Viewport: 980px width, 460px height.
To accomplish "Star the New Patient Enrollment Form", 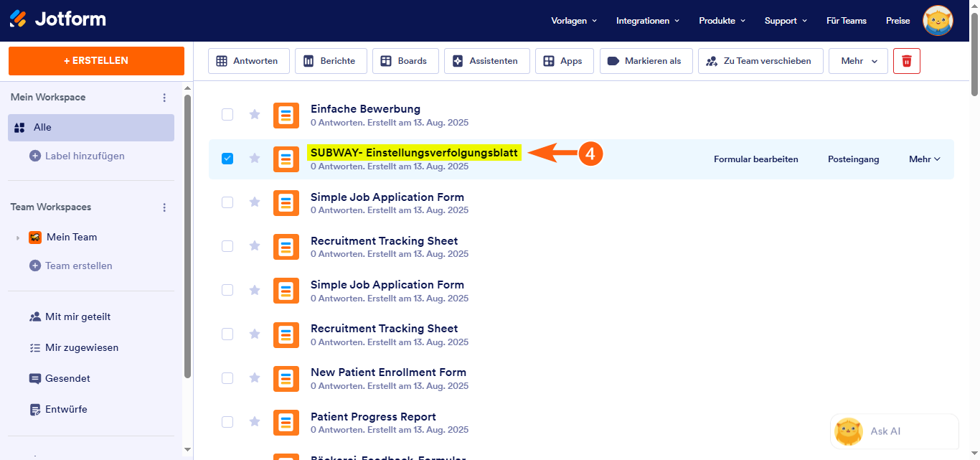I will [255, 378].
